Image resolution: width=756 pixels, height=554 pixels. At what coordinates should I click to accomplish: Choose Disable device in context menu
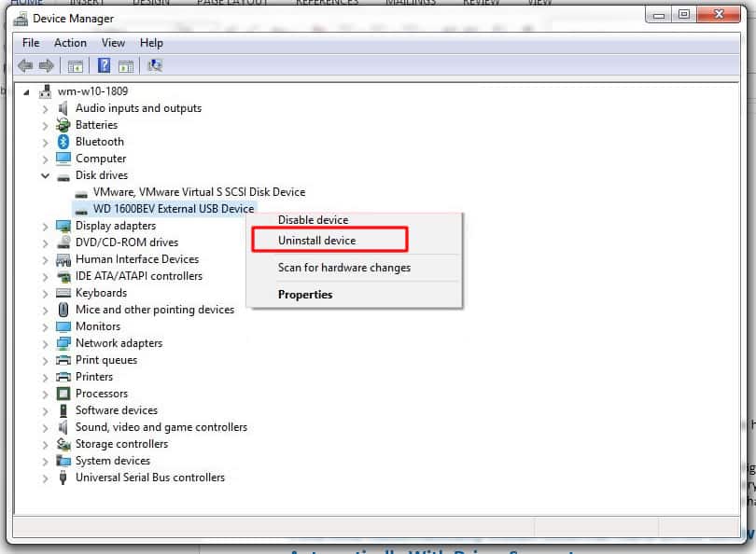[313, 220]
